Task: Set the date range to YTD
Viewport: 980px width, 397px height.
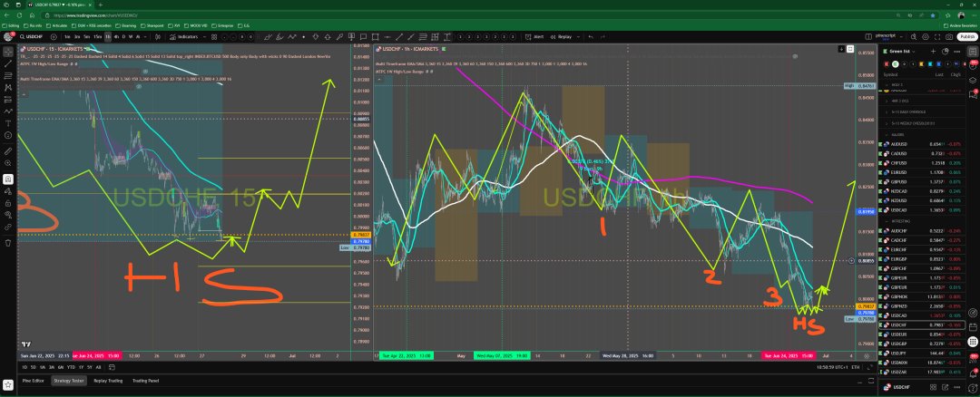Action: [72, 367]
